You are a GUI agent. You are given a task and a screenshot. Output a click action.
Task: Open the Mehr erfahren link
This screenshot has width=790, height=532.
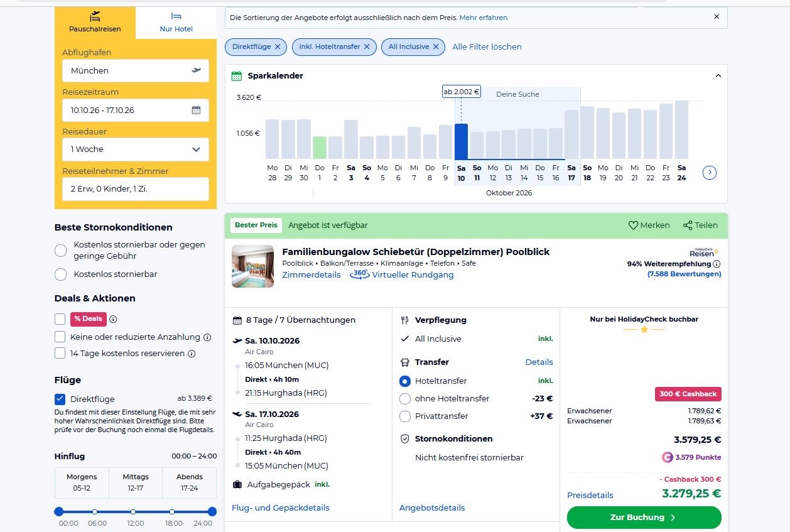(484, 18)
